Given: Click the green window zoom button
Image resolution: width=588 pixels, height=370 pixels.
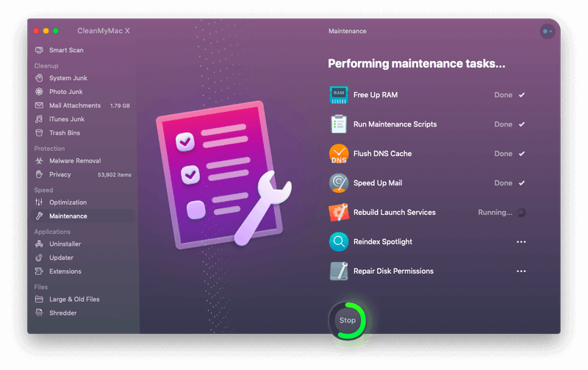Looking at the screenshot, I should coord(56,31).
